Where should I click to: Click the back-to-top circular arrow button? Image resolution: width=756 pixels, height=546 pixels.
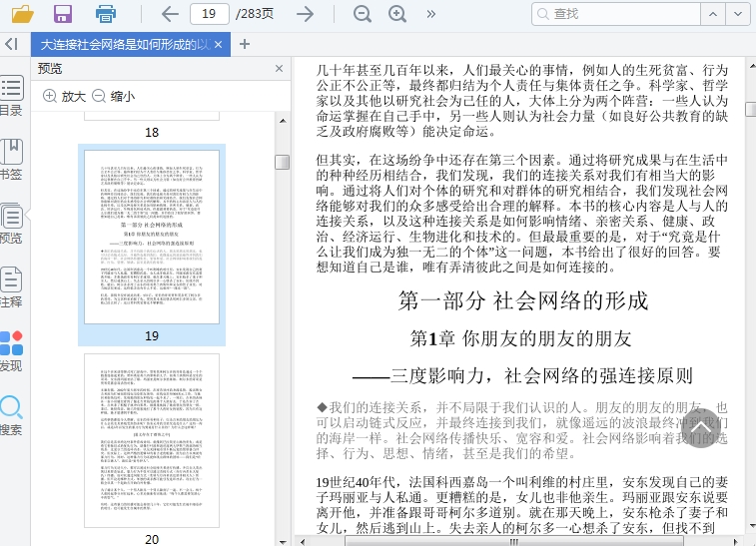pos(701,427)
